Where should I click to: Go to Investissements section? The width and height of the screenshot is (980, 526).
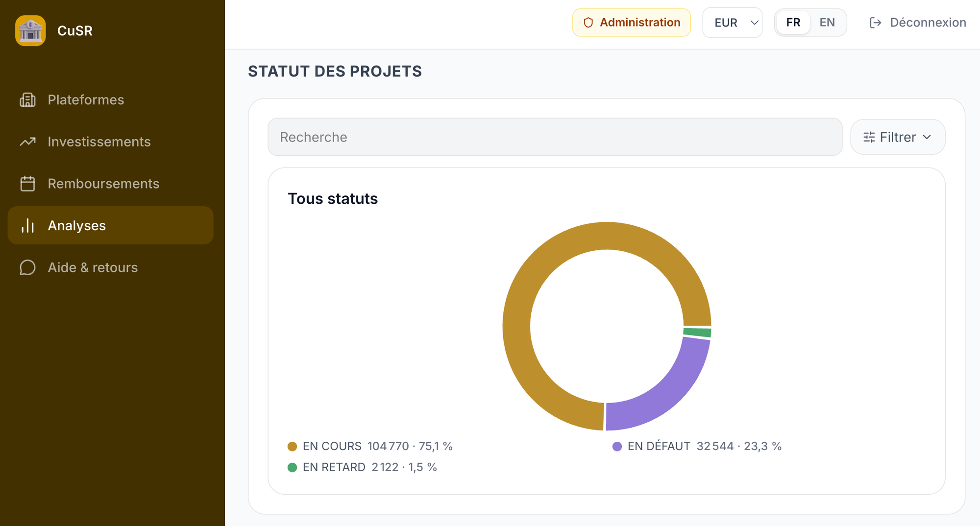111,142
